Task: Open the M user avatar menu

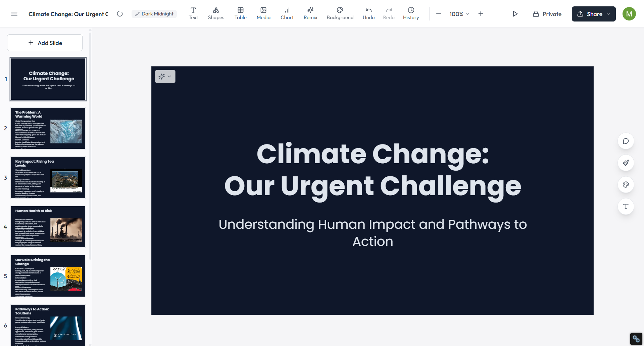Action: click(629, 14)
